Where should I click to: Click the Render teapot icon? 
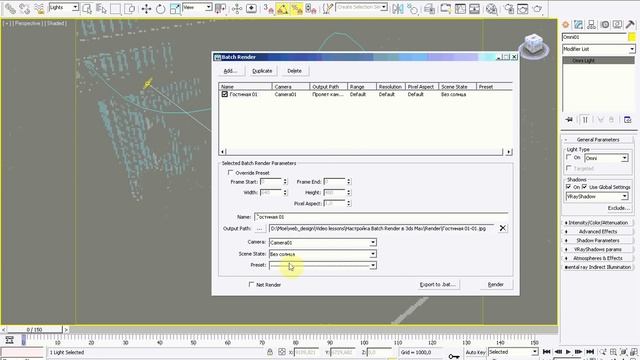coord(538,9)
